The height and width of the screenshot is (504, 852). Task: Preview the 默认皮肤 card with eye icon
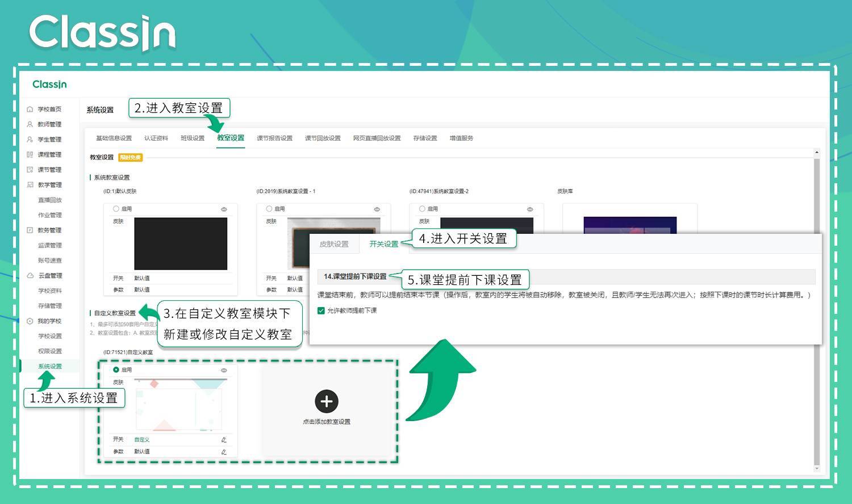(x=224, y=209)
